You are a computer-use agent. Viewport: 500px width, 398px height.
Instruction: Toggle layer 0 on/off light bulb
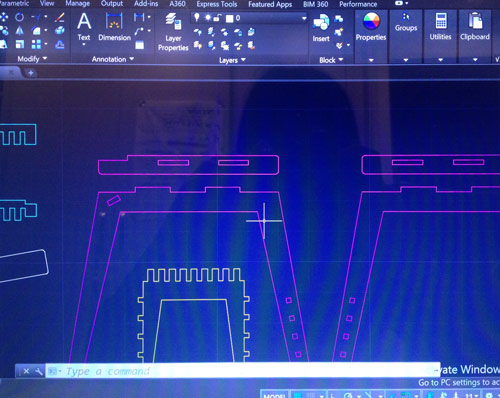click(197, 17)
